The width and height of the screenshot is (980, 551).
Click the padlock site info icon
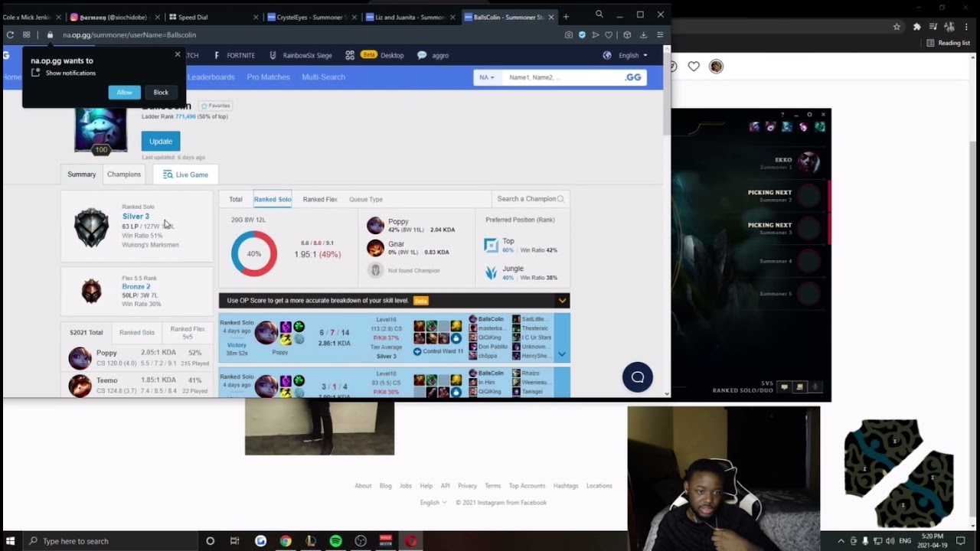(50, 34)
